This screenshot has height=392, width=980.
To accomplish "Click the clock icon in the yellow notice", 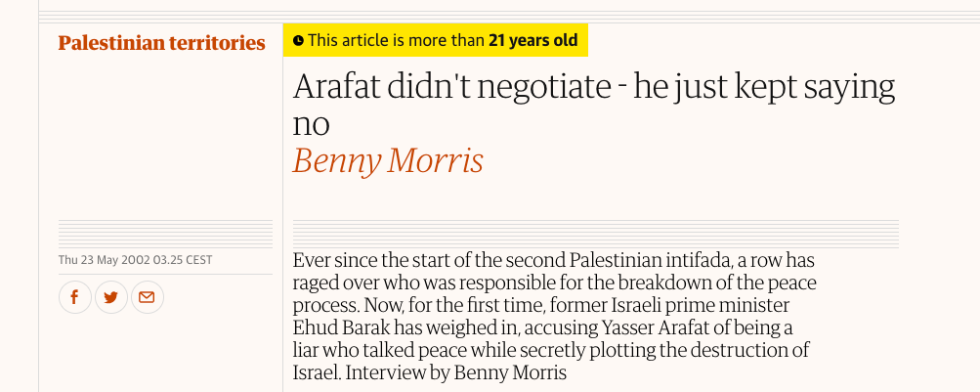I will coord(299,41).
